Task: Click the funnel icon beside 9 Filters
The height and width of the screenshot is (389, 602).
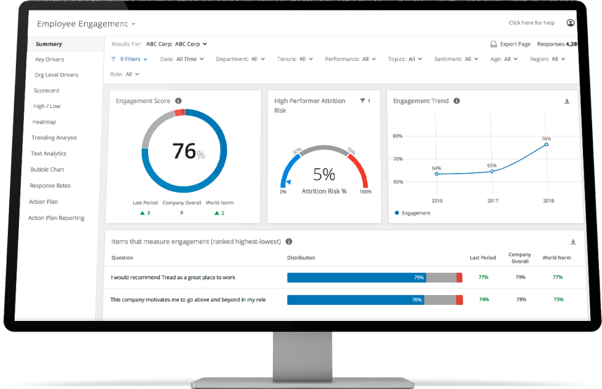Action: coord(113,59)
